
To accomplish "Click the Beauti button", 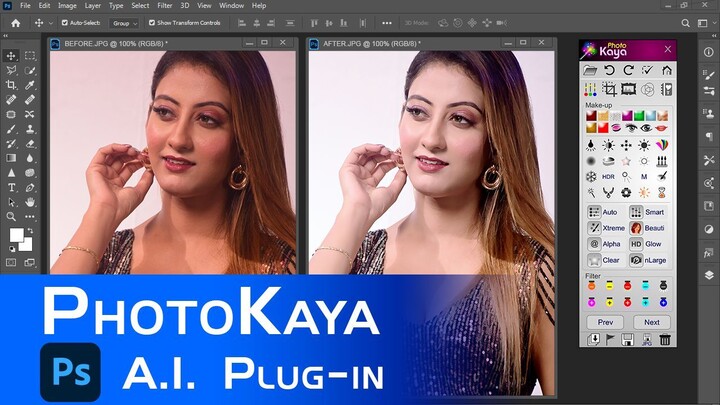I will pos(647,228).
